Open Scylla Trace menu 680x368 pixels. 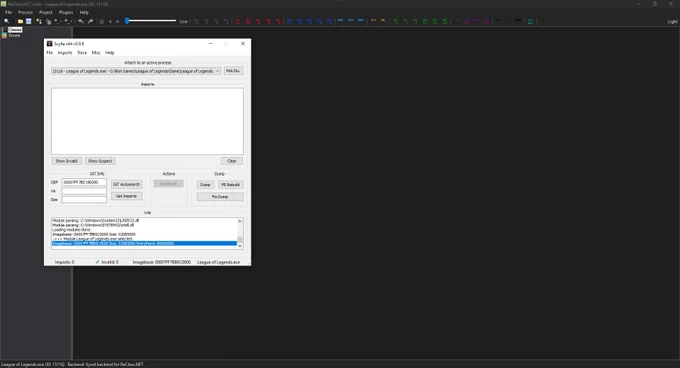pyautogui.click(x=82, y=52)
